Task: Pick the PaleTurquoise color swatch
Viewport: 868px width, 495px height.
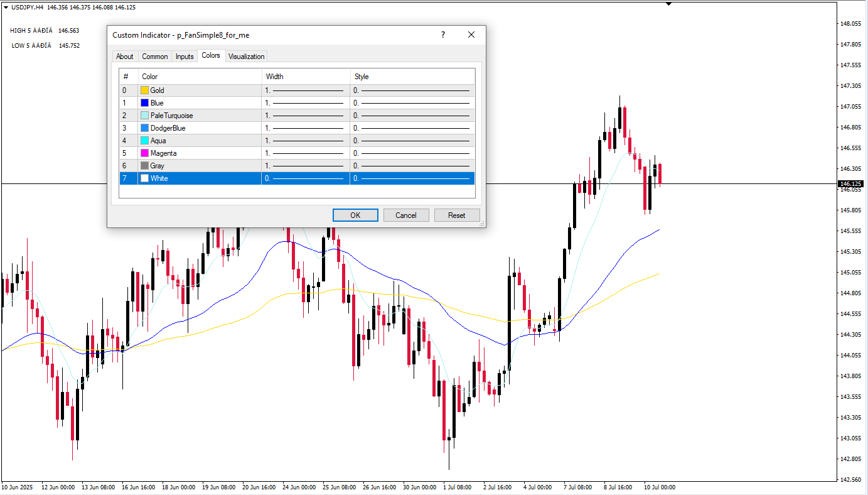Action: (145, 116)
